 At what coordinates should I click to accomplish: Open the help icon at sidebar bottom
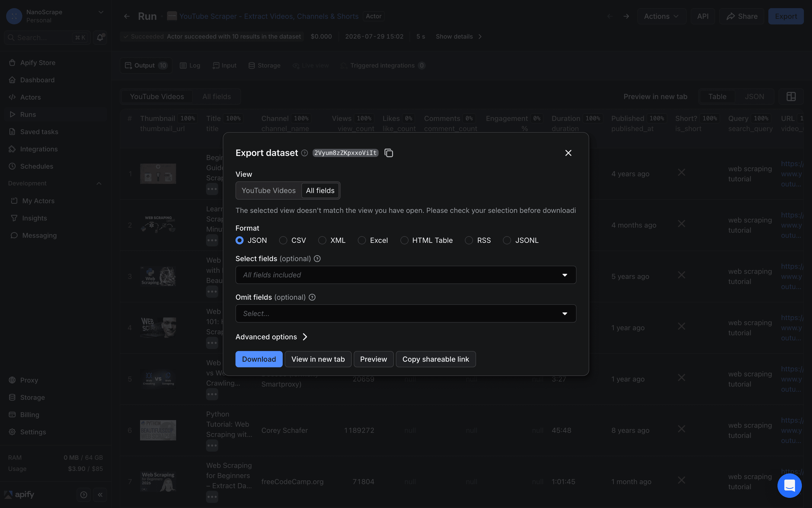pyautogui.click(x=84, y=495)
